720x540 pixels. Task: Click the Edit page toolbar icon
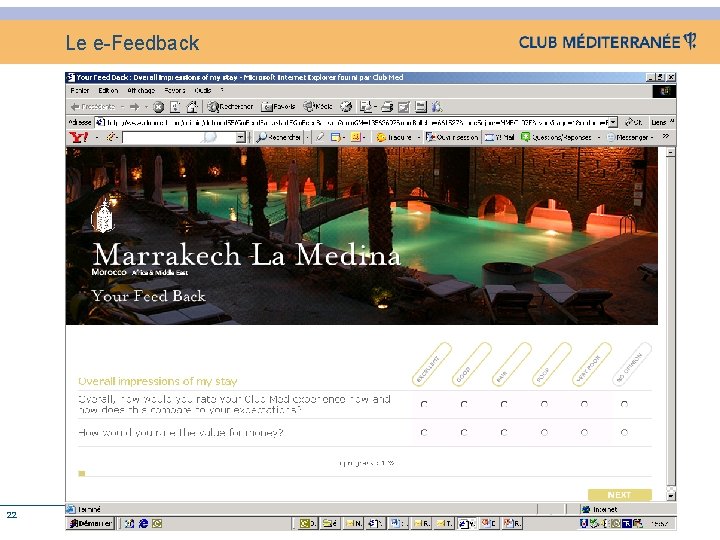pos(404,107)
